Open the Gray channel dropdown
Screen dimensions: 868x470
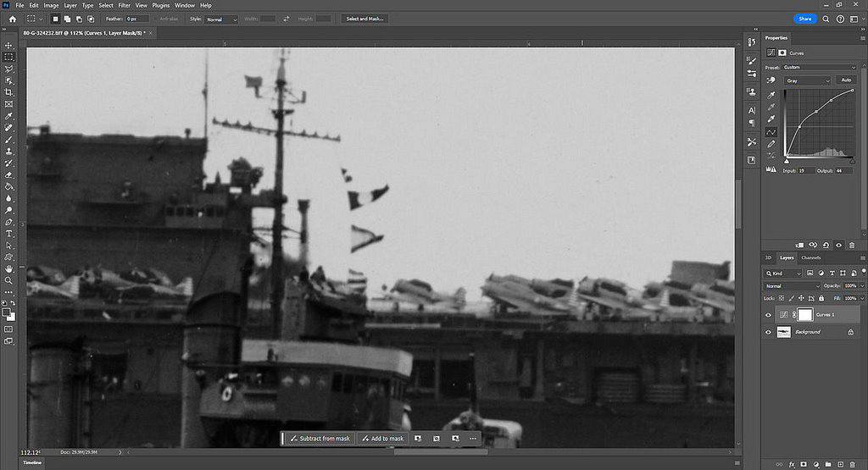click(808, 80)
